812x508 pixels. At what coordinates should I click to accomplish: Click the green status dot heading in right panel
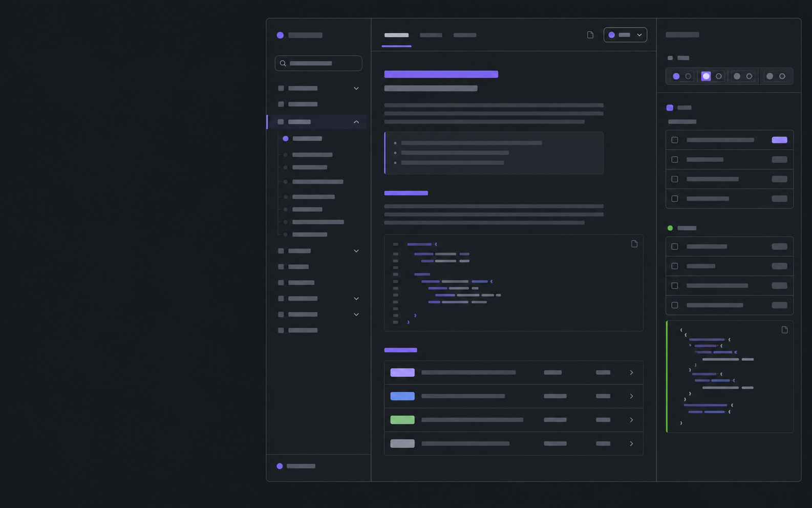pyautogui.click(x=670, y=228)
